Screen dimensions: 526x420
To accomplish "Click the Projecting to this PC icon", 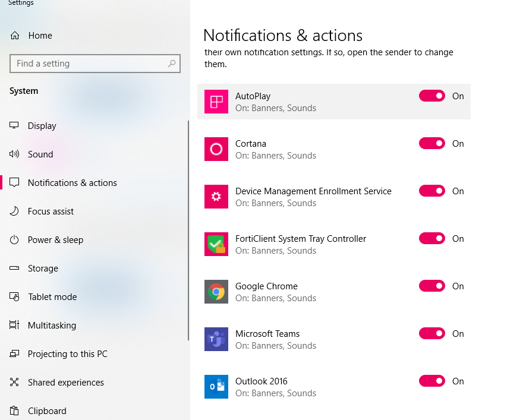I will tap(14, 353).
